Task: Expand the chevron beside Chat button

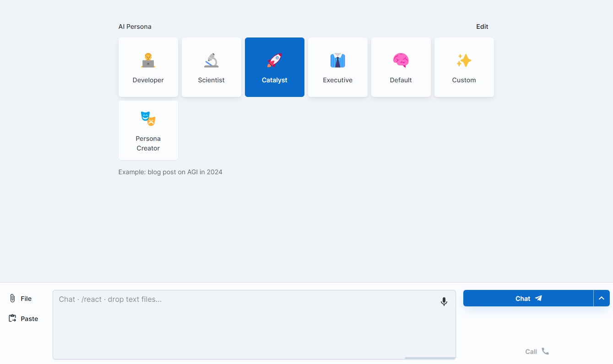Action: point(602,298)
